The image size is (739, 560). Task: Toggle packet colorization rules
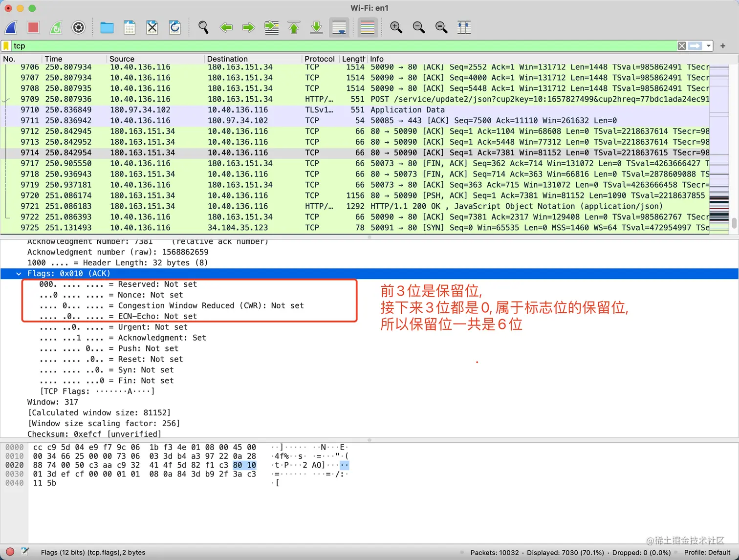coord(367,27)
